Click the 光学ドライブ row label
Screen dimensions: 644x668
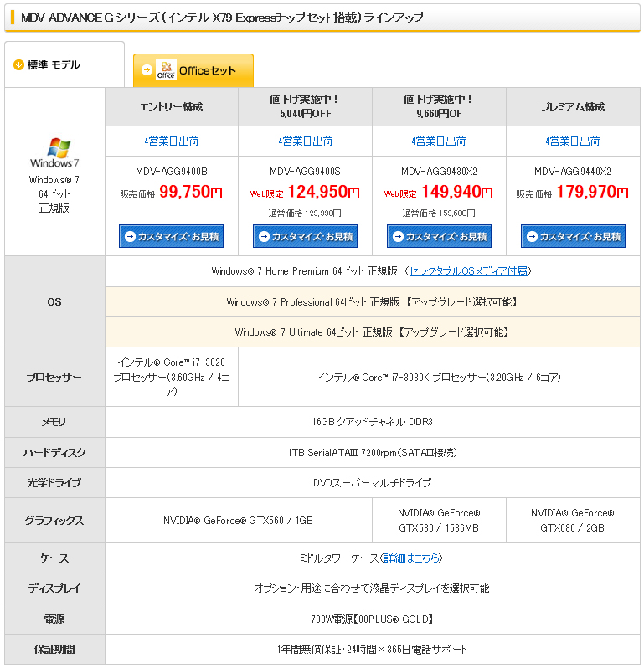point(54,482)
